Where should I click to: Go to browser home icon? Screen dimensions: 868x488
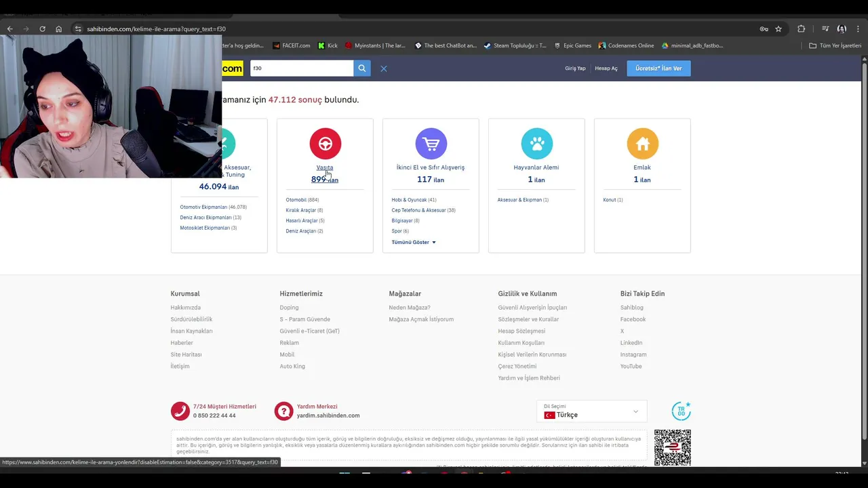[x=58, y=29]
